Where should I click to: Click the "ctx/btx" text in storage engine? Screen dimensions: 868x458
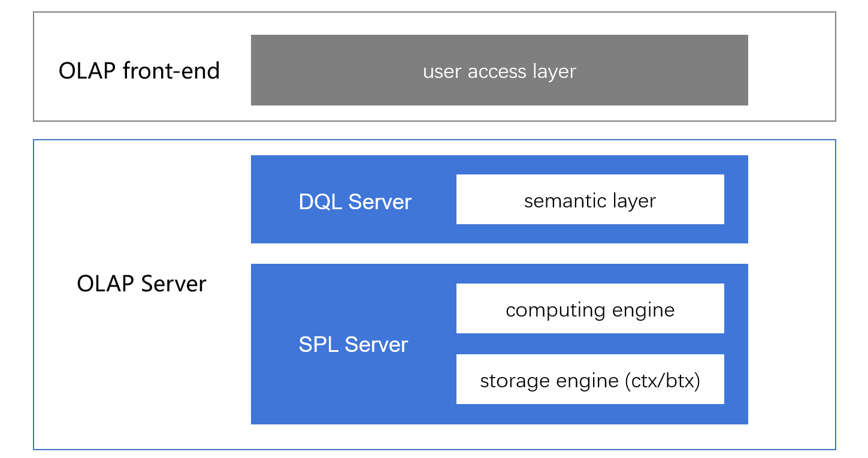click(662, 381)
